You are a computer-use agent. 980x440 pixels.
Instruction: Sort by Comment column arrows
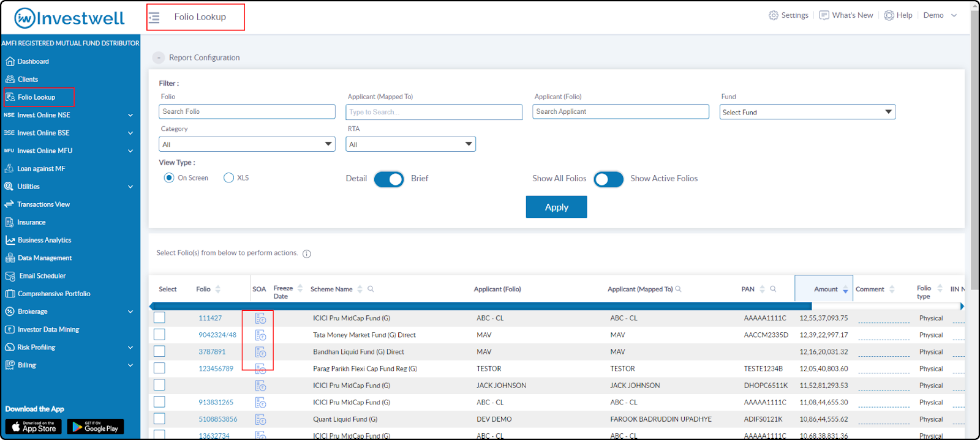tap(892, 289)
